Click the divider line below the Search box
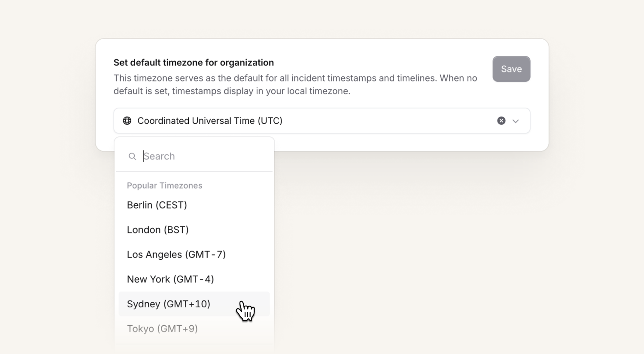Image resolution: width=644 pixels, height=354 pixels. 194,172
